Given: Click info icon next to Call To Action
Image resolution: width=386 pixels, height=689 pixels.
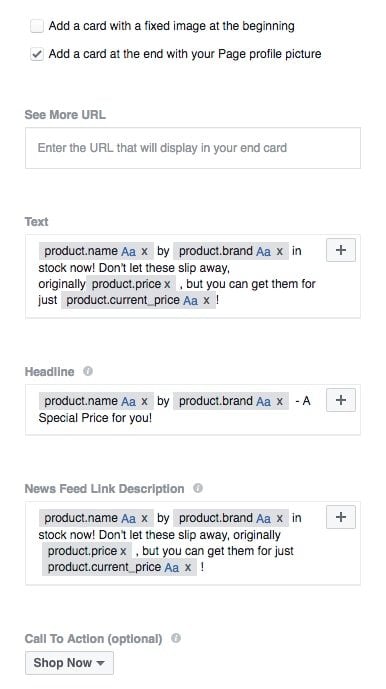Looking at the screenshot, I should 176,638.
